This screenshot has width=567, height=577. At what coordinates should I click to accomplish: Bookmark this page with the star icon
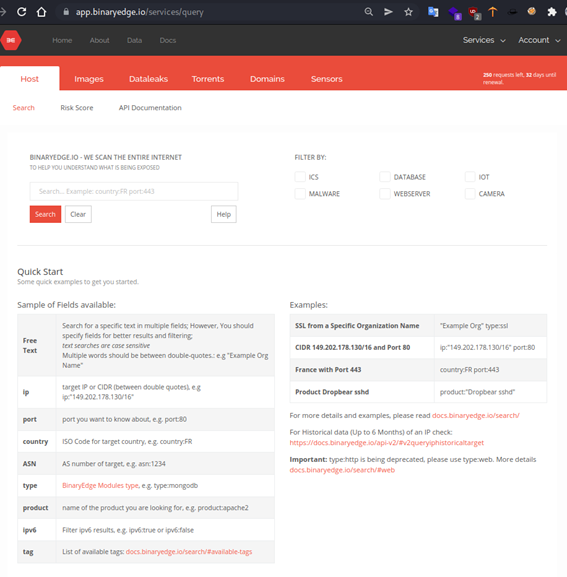(x=408, y=12)
